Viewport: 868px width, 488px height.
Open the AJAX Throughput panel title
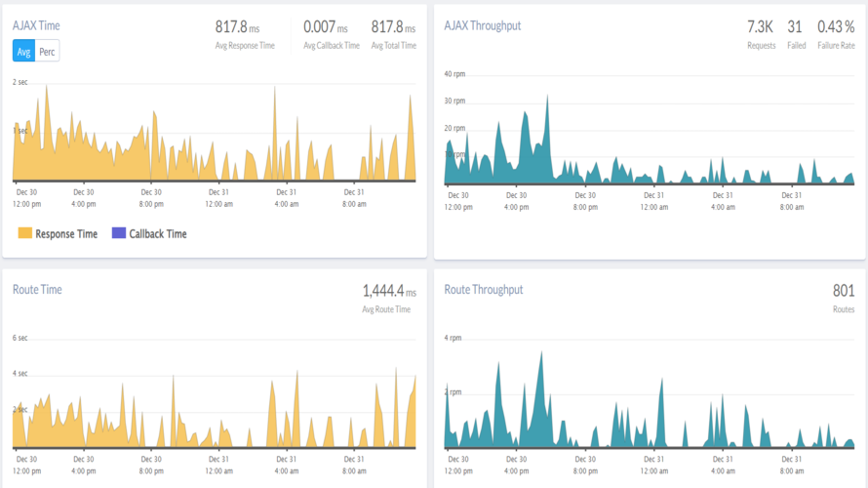click(482, 25)
